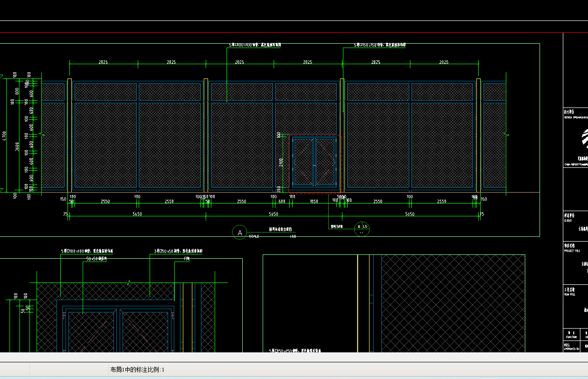
Task: Click the ITEM TITLE label in title block
Action: [569, 295]
